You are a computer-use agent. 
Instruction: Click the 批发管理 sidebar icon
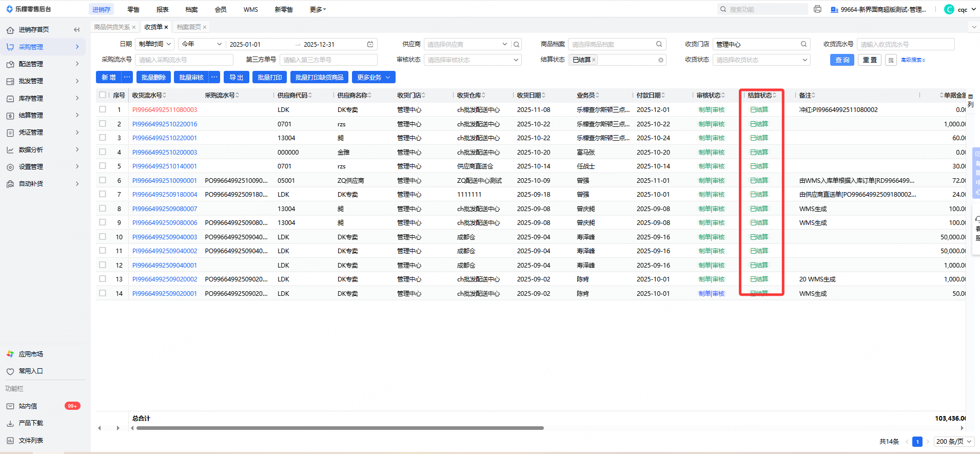click(x=10, y=81)
